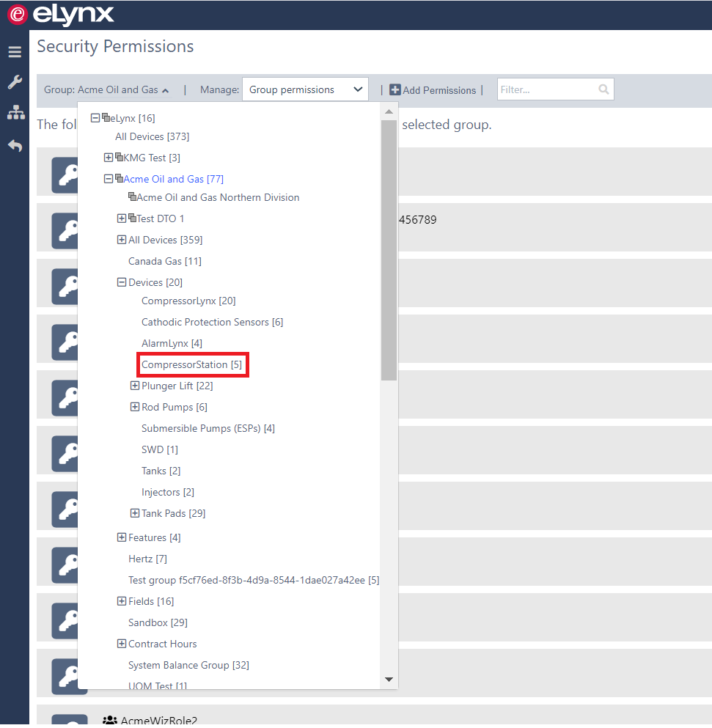This screenshot has width=712, height=728.
Task: Click the filter search magnifier icon
Action: (x=603, y=89)
